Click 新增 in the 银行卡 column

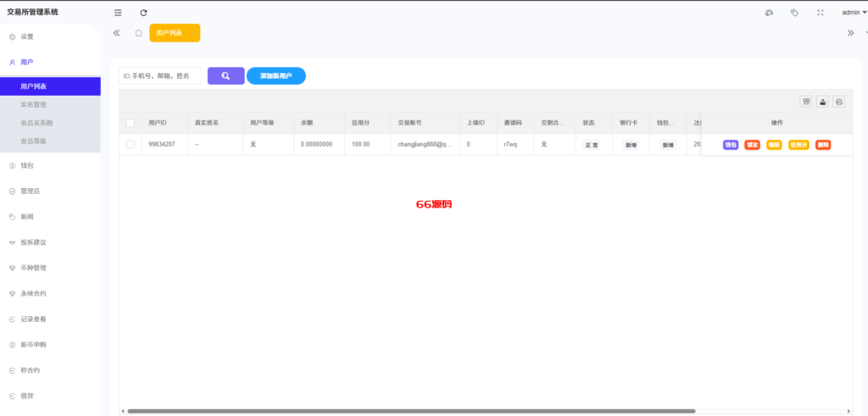coord(631,145)
